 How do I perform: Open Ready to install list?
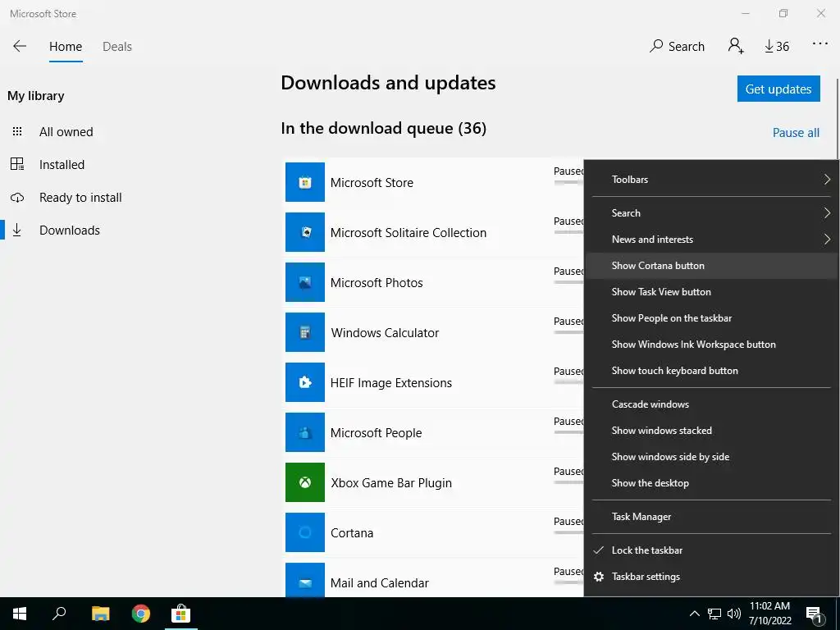click(80, 198)
